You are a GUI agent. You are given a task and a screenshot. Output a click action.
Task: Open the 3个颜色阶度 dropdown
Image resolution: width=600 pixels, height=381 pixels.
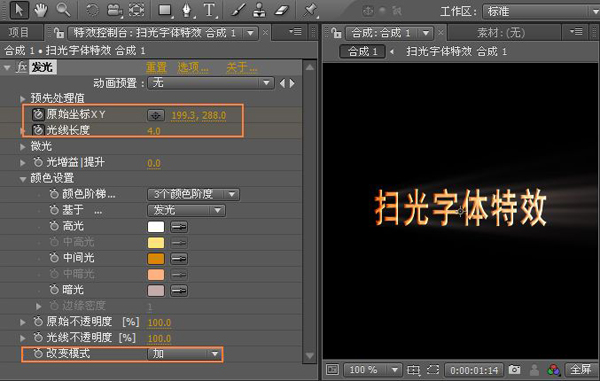(193, 194)
